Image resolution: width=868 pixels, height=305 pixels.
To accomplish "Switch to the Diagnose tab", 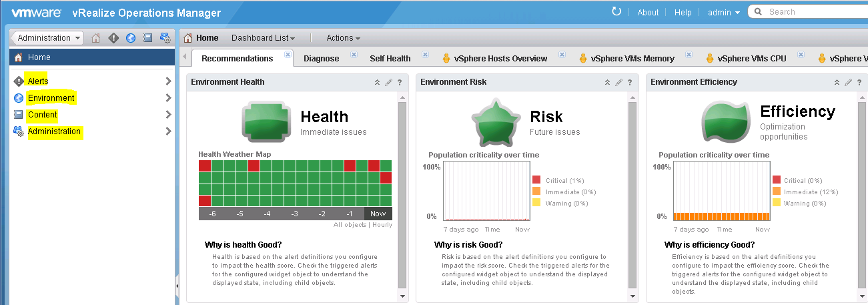I will [x=322, y=58].
